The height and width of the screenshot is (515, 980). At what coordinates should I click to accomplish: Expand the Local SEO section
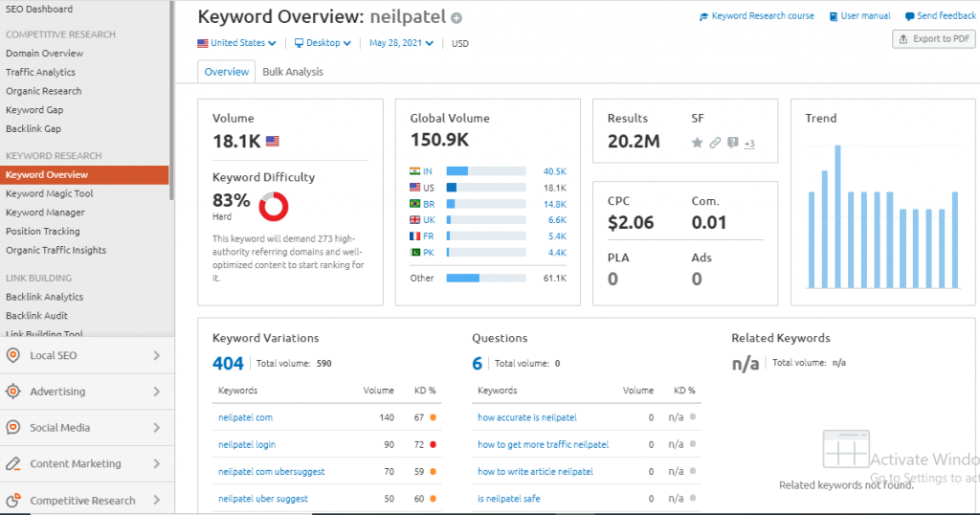coord(156,356)
